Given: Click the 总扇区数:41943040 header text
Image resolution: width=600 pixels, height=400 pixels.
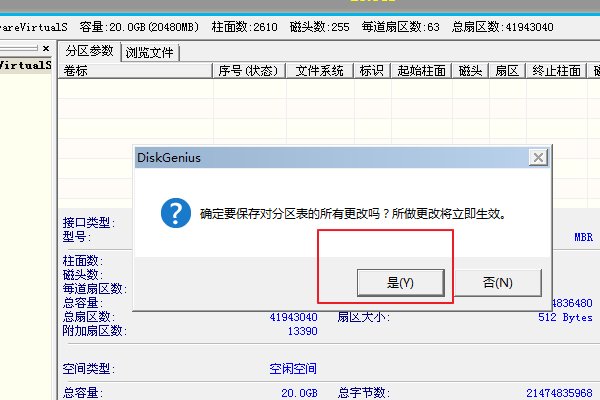Looking at the screenshot, I should click(x=503, y=27).
